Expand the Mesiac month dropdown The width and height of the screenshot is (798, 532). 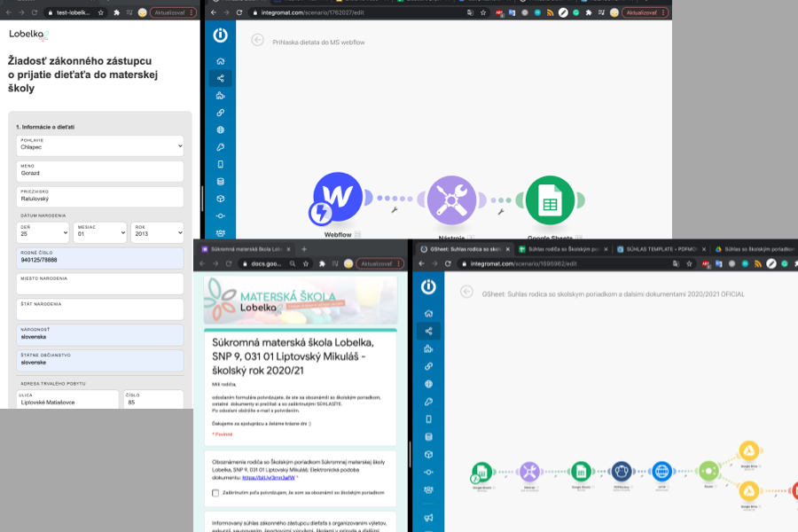99,232
